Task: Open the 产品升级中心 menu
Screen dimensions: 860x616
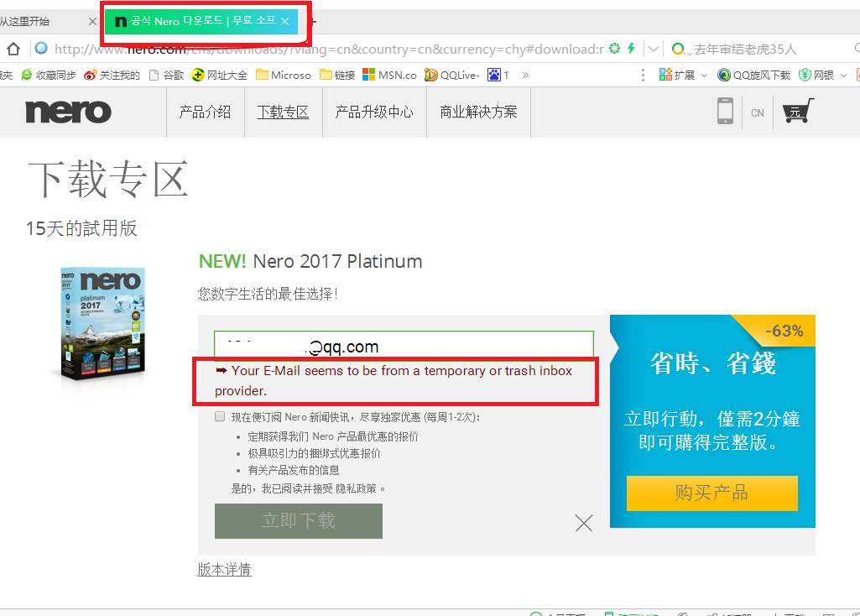Action: click(x=374, y=112)
